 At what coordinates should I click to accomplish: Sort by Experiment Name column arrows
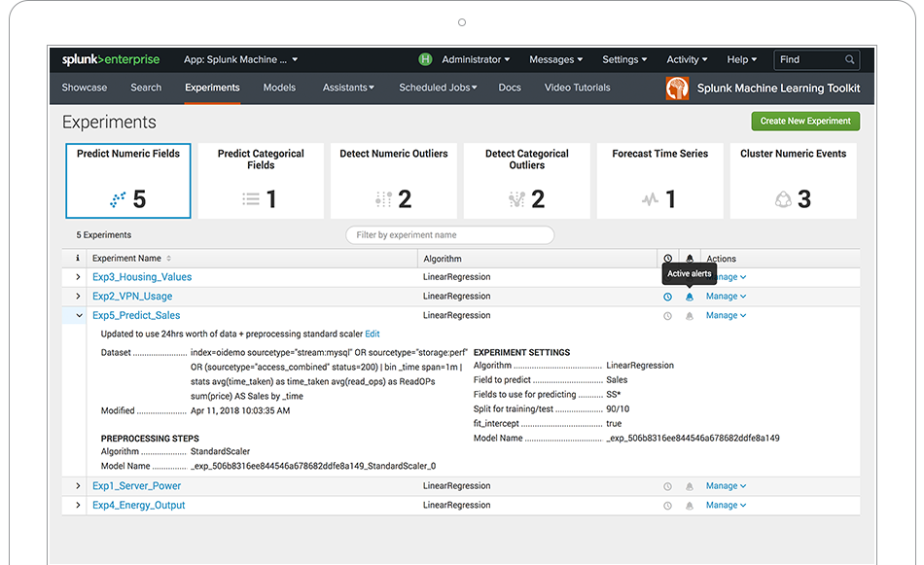click(x=168, y=259)
